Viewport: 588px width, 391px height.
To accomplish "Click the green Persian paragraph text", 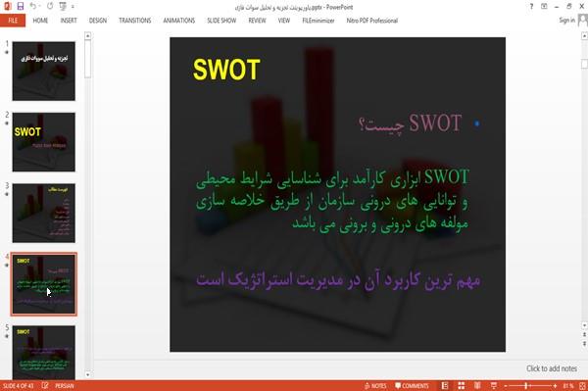I will point(332,201).
